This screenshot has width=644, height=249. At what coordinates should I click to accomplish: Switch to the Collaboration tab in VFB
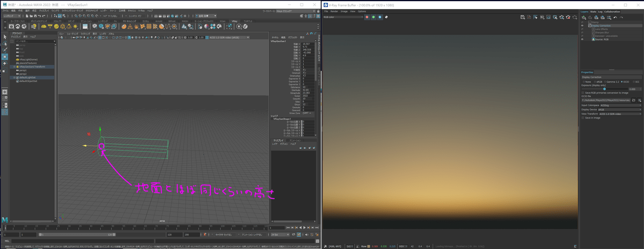click(612, 11)
